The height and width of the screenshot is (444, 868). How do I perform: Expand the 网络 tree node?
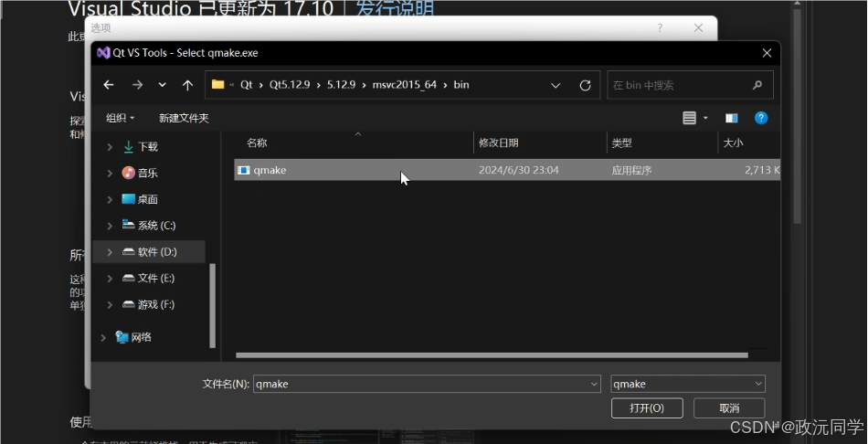coord(103,337)
